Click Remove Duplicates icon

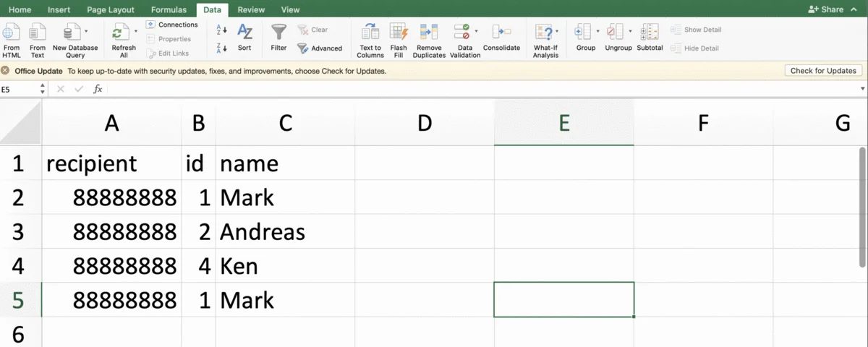(x=429, y=33)
